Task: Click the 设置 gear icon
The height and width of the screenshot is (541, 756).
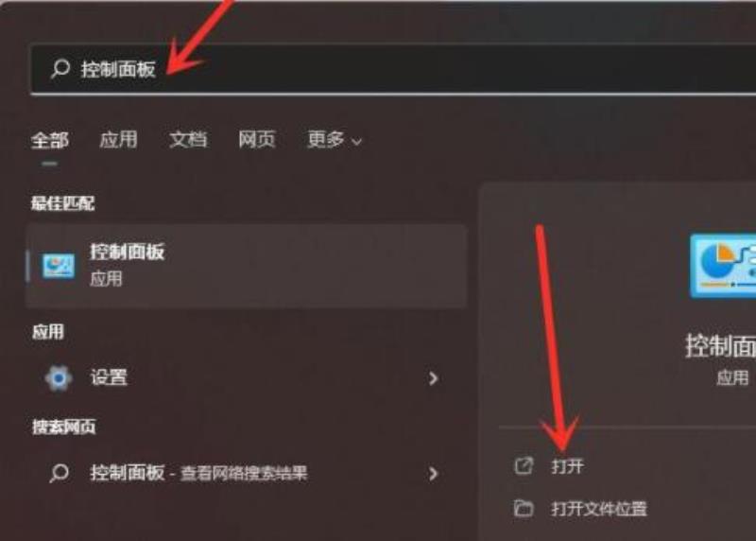Action: [x=59, y=378]
